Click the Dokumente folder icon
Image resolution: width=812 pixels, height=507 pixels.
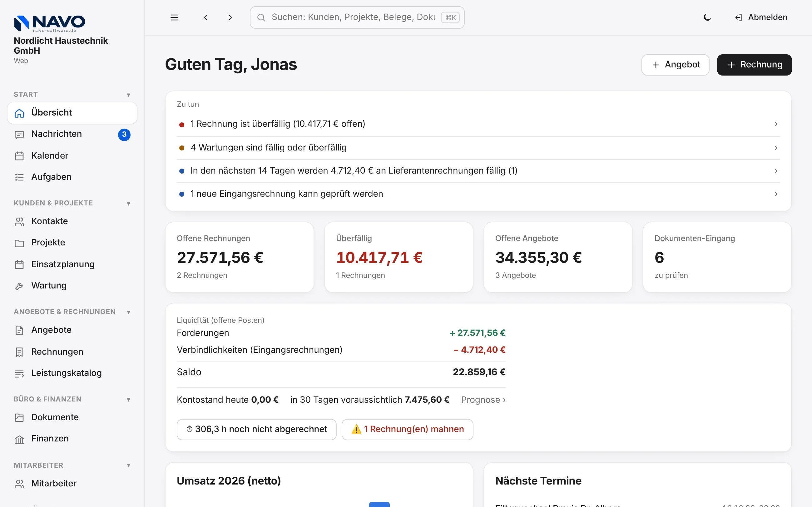point(19,417)
